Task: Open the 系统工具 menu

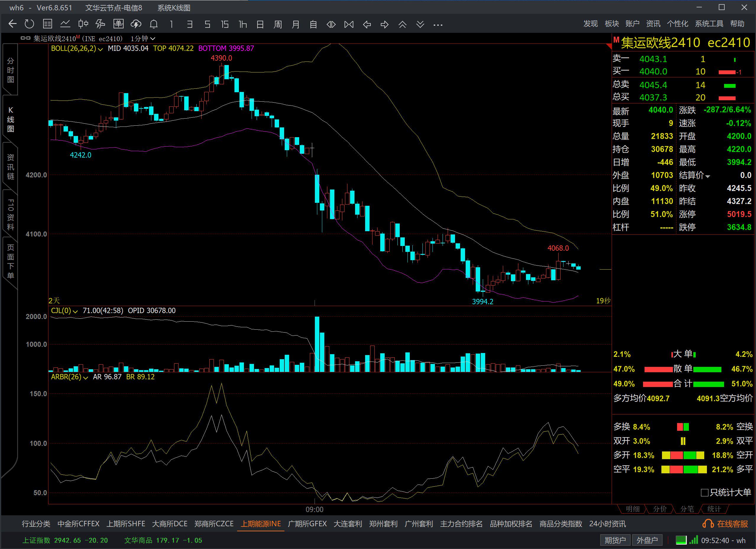Action: 709,24
